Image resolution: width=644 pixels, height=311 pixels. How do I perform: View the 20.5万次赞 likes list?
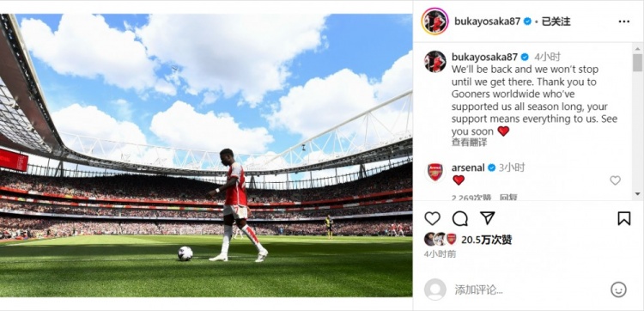(x=486, y=240)
